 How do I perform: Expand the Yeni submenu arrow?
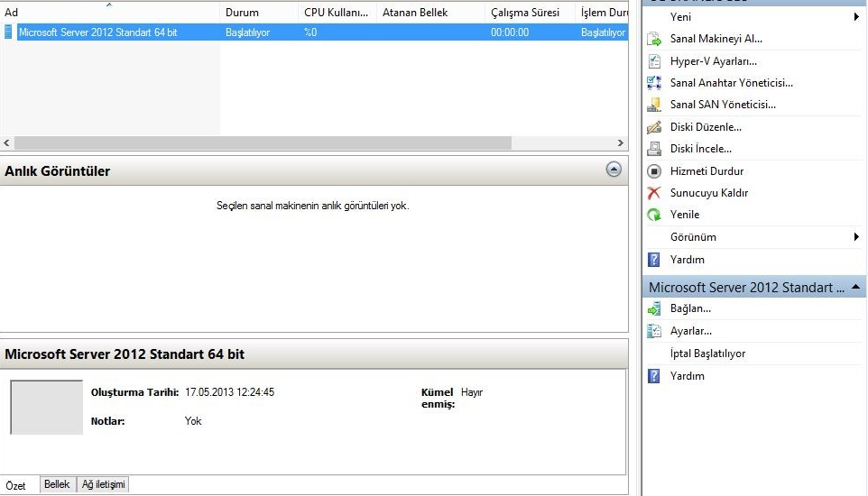856,16
